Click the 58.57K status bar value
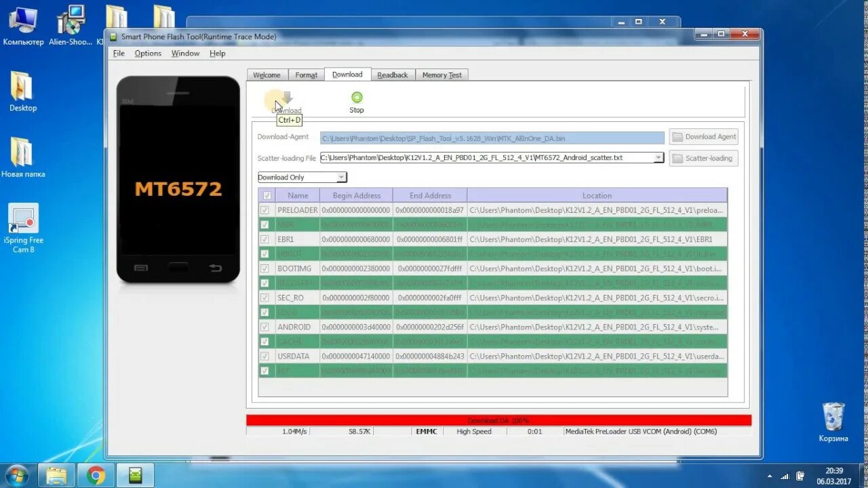Screen dimensions: 868x488 pos(359,431)
